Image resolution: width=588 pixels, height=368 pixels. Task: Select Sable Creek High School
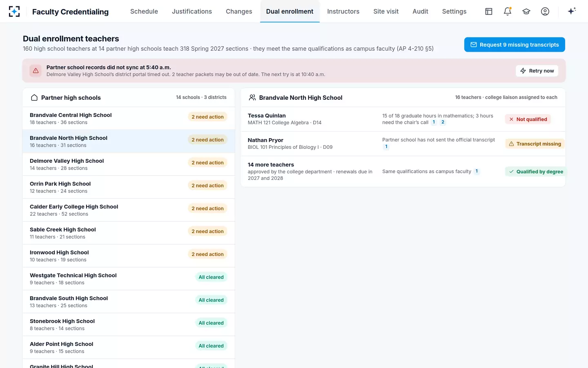(x=129, y=233)
